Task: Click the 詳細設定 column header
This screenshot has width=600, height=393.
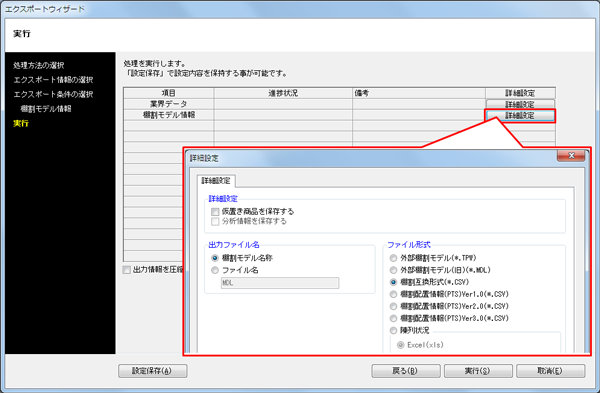Action: [520, 93]
